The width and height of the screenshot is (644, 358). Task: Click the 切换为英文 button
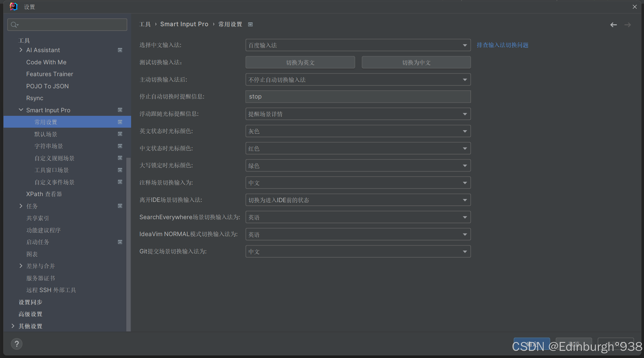coord(300,62)
